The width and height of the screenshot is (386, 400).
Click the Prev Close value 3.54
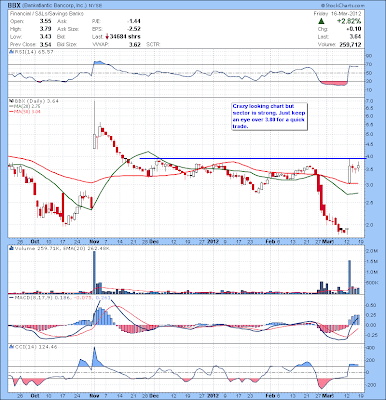pyautogui.click(x=45, y=44)
